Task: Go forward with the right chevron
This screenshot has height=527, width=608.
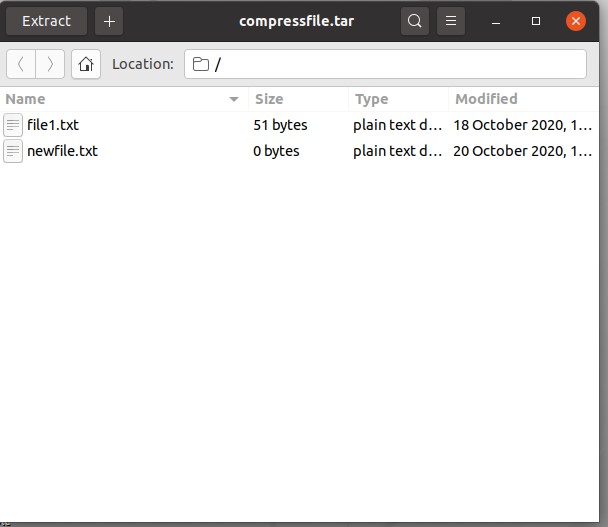Action: (x=50, y=64)
